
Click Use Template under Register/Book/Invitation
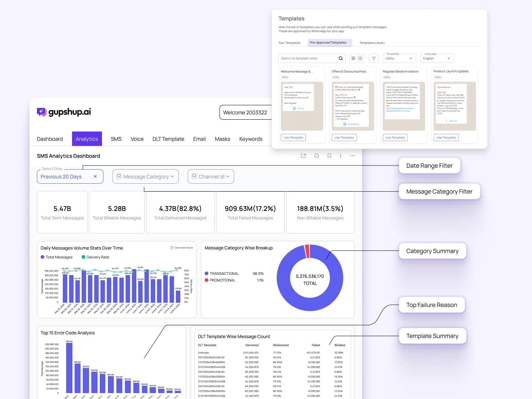point(395,137)
